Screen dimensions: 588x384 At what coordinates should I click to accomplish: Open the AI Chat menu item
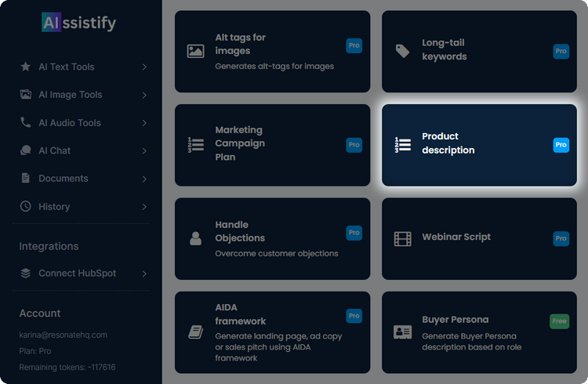(x=55, y=150)
